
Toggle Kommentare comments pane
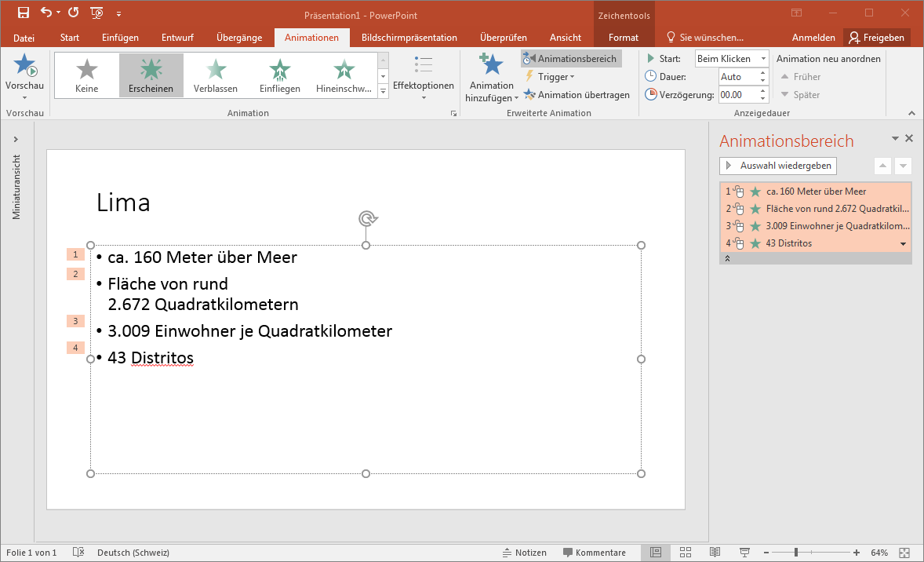click(594, 553)
